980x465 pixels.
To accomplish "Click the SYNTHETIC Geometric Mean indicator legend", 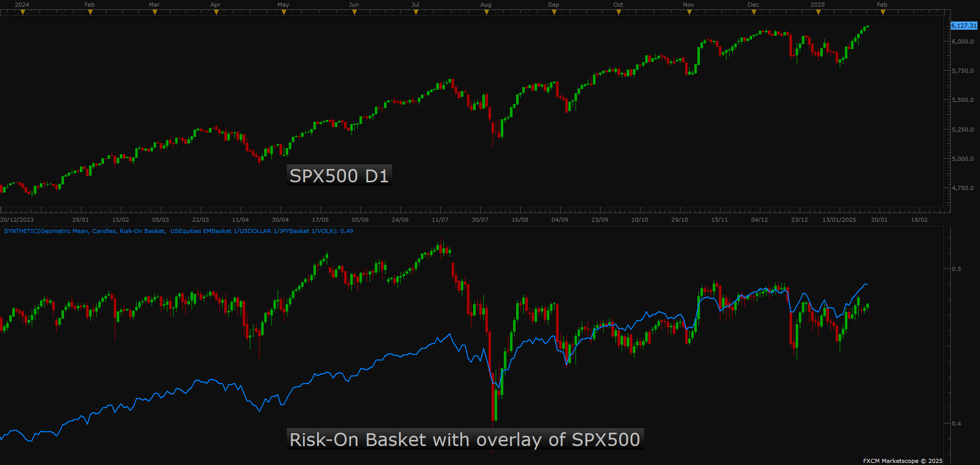I will coord(178,231).
